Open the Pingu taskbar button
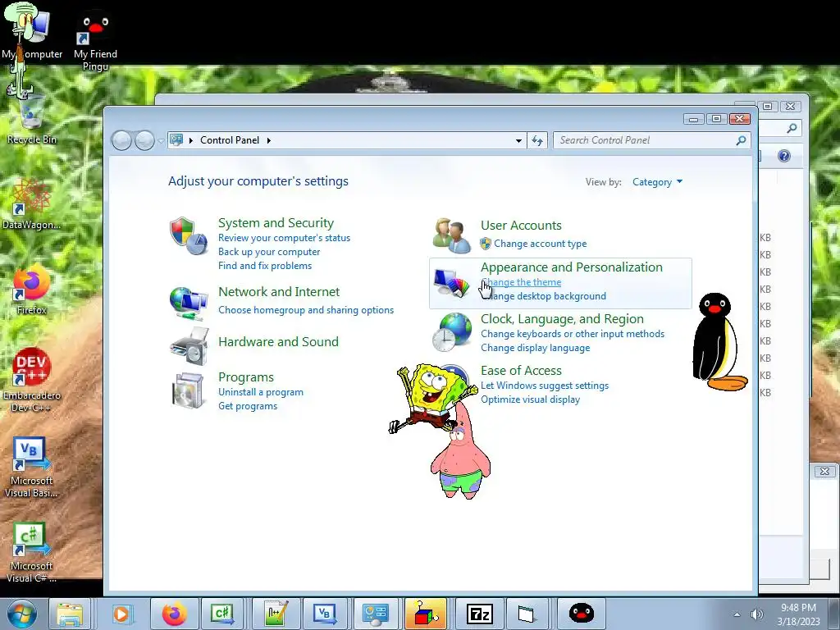Image resolution: width=840 pixels, height=630 pixels. pos(582,614)
